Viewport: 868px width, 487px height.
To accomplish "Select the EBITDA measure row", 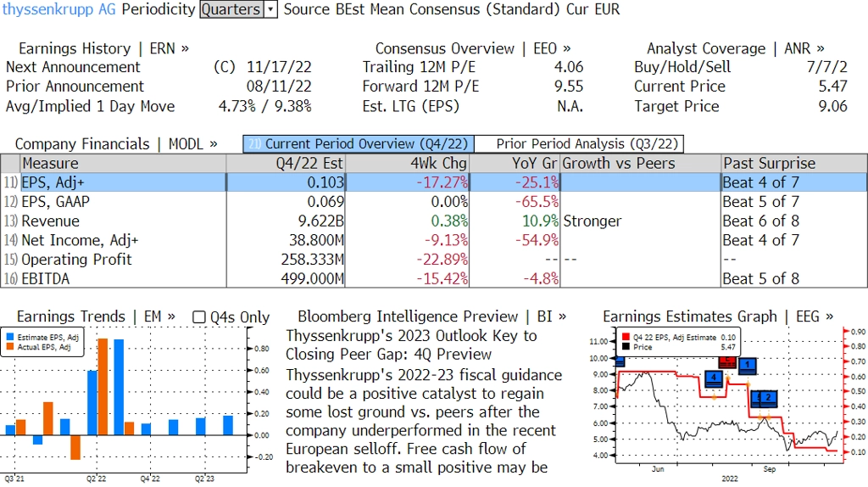I will pos(434,278).
